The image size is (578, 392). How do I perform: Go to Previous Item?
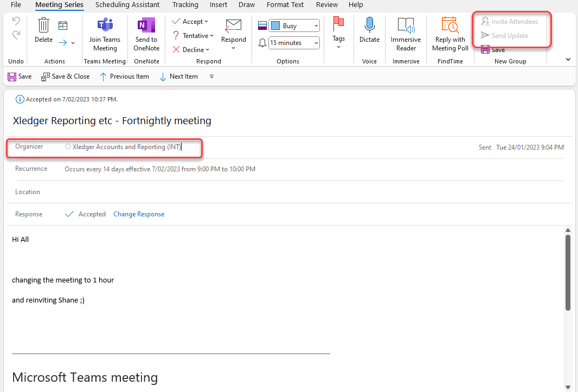coord(124,76)
